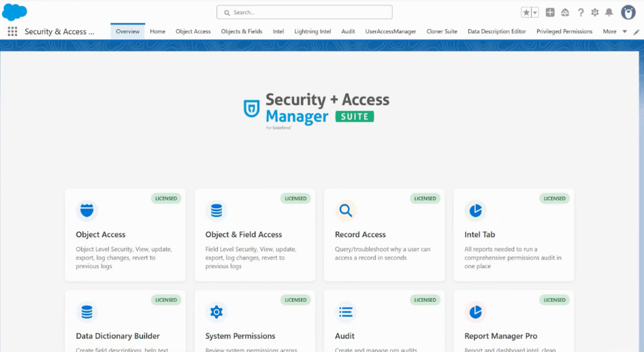Open the Cloner Suite tab
This screenshot has height=352, width=644.
(442, 31)
